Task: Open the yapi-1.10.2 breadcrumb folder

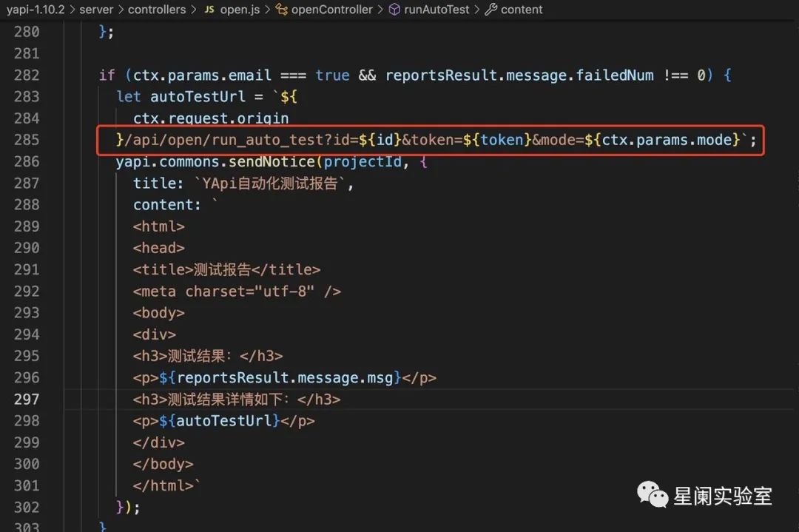Action: 37,10
